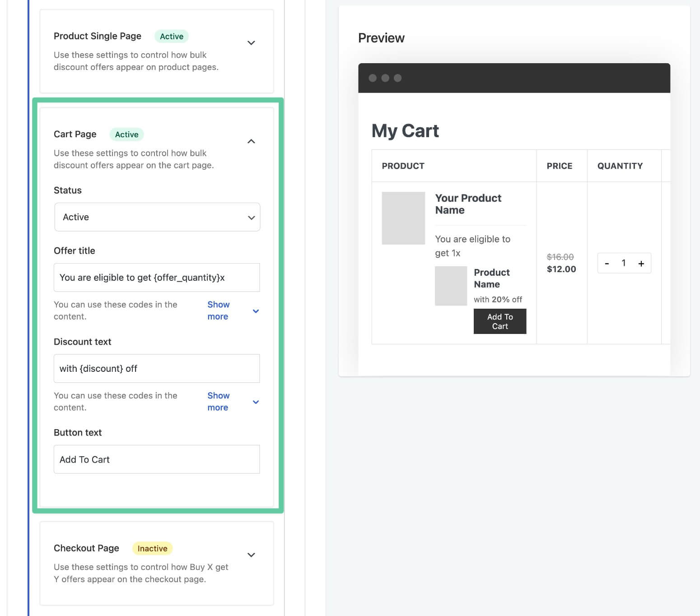Screen dimensions: 700x616
Task: Click the My Cart heading
Action: [x=405, y=131]
